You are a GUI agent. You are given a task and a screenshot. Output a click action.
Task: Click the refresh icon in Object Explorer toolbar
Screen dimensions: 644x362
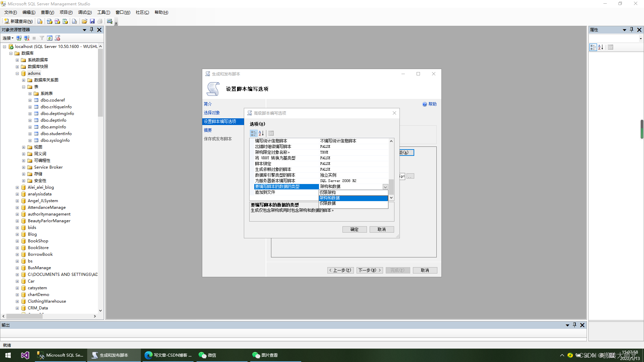point(50,38)
